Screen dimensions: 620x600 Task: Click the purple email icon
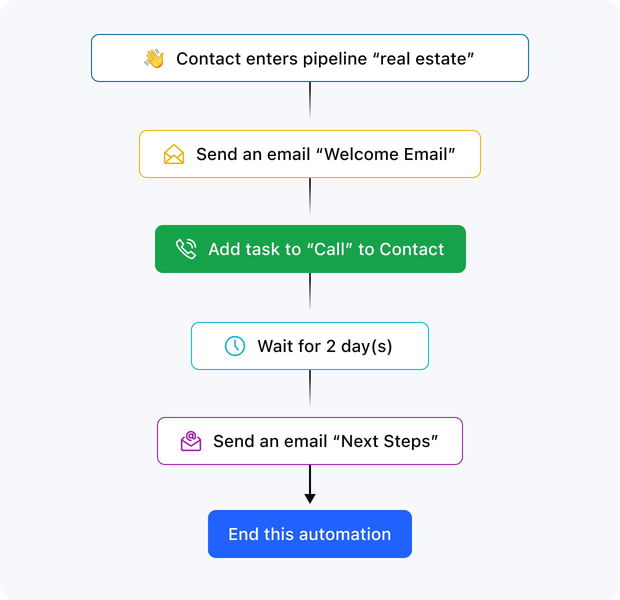190,441
